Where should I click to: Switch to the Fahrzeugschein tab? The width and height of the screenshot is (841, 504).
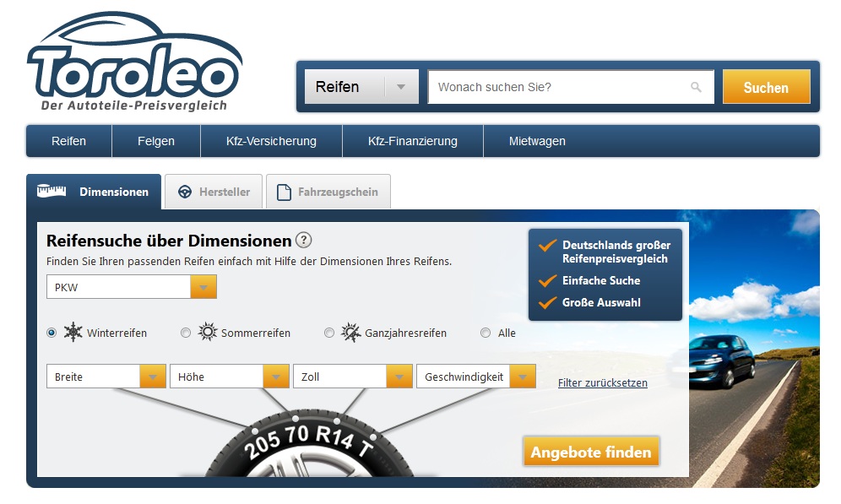pos(328,192)
